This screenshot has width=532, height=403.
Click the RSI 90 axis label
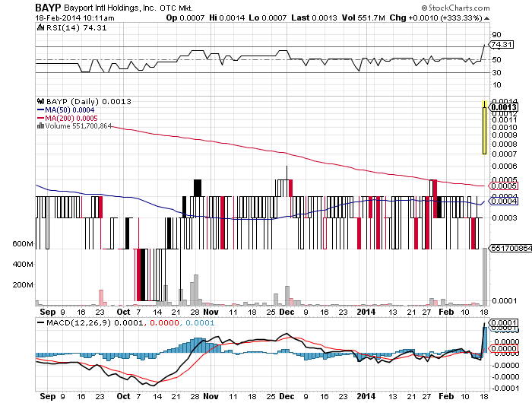point(497,34)
